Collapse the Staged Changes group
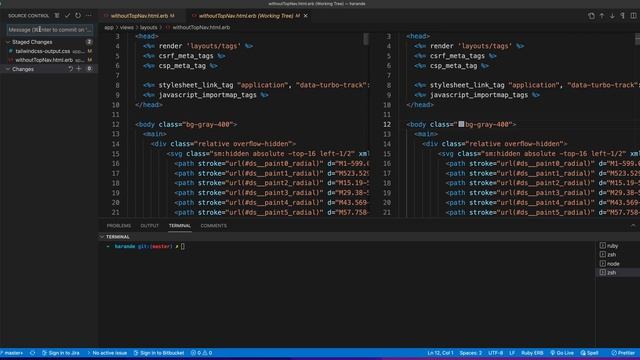The image size is (640, 360). [8, 42]
